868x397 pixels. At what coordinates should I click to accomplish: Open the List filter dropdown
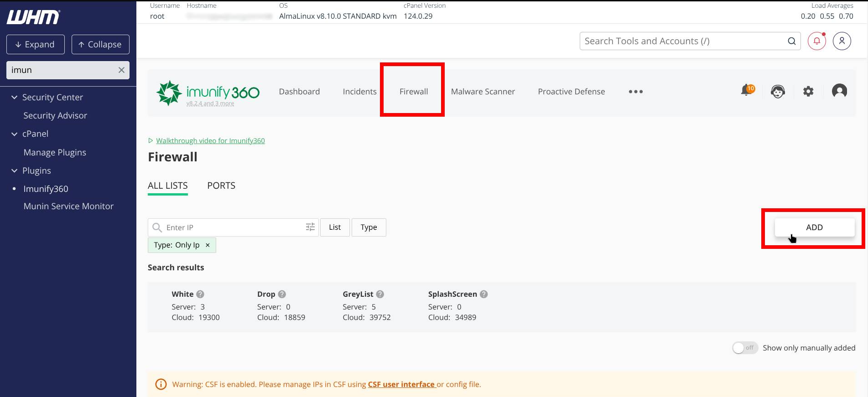pos(335,227)
